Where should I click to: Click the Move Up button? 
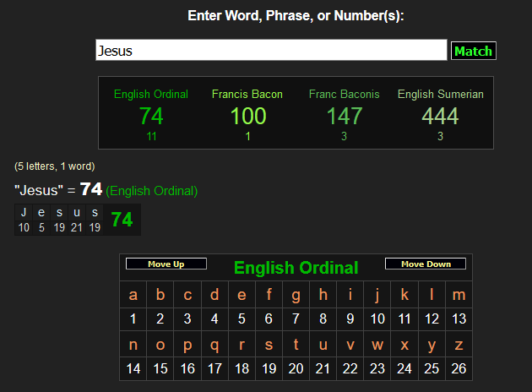coord(166,264)
